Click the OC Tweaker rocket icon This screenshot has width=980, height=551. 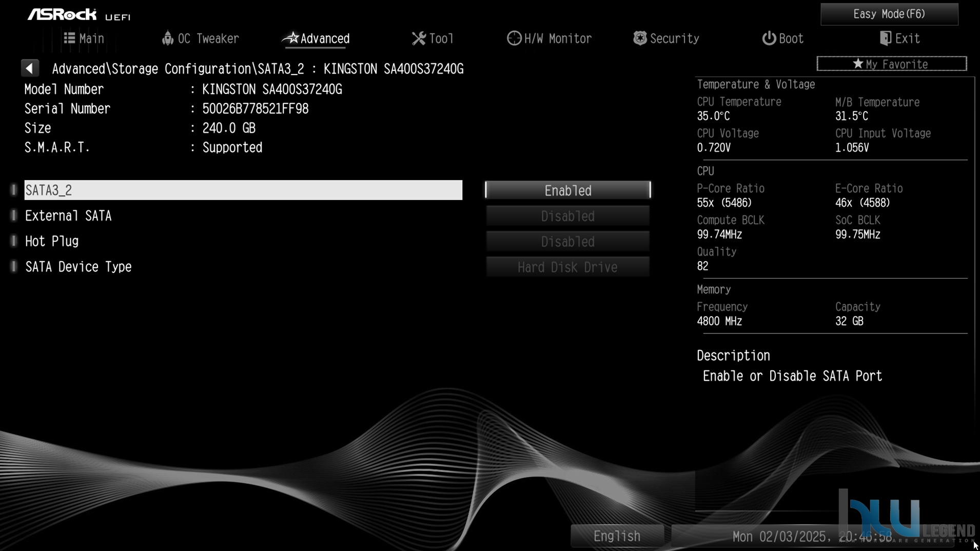click(167, 38)
